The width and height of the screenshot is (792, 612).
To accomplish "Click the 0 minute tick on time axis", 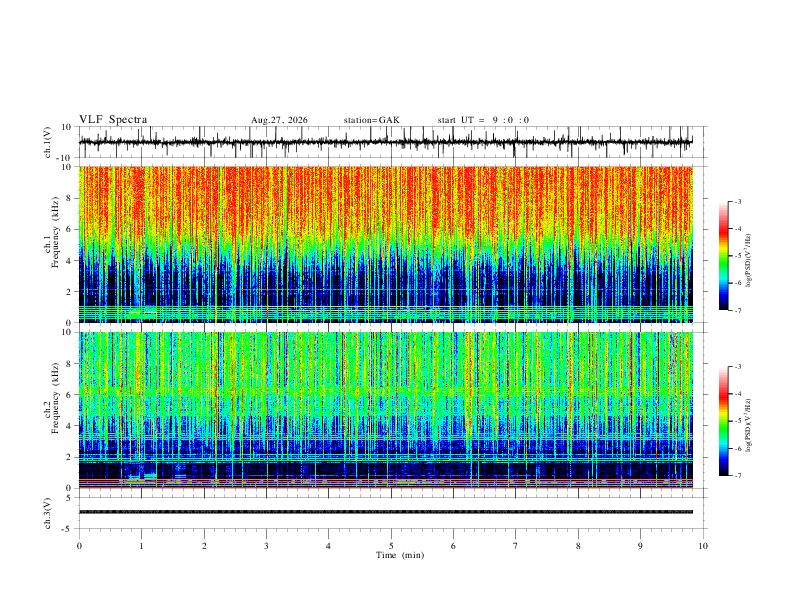I will tap(79, 546).
